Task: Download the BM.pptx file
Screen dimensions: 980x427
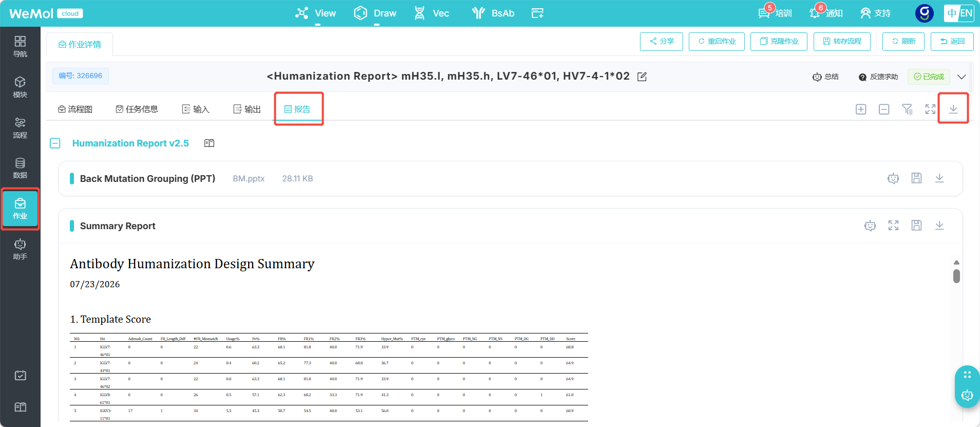Action: tap(939, 178)
